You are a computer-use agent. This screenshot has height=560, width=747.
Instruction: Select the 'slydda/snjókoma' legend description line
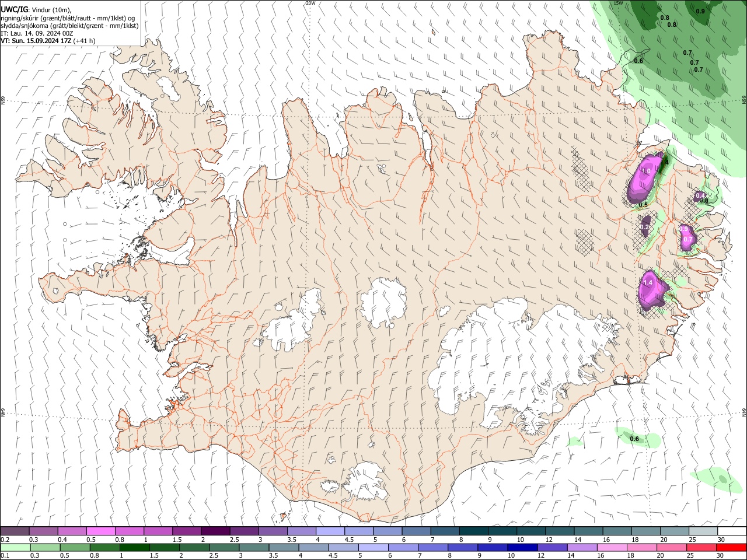(x=69, y=26)
